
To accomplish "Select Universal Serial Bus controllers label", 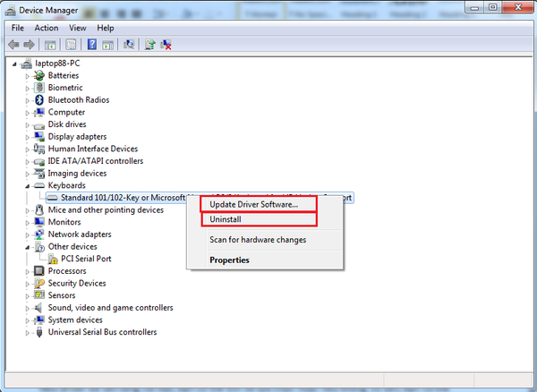I will pyautogui.click(x=102, y=332).
